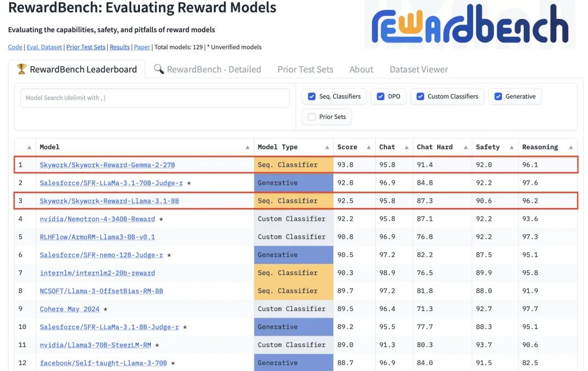Open the Prior Test Sets tab
Viewport: 588px width, 371px height.
tap(305, 69)
